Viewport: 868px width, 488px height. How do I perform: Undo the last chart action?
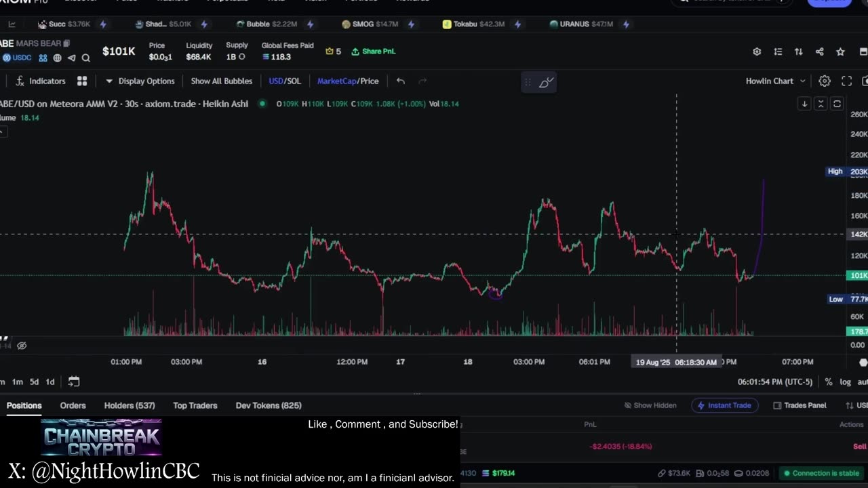(401, 81)
